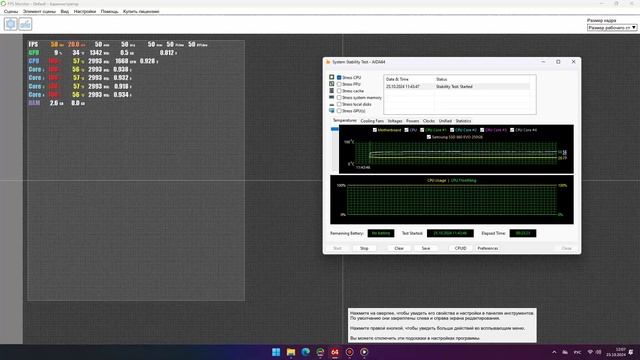640x360 pixels.
Task: Click the CPUID button
Action: pos(460,248)
